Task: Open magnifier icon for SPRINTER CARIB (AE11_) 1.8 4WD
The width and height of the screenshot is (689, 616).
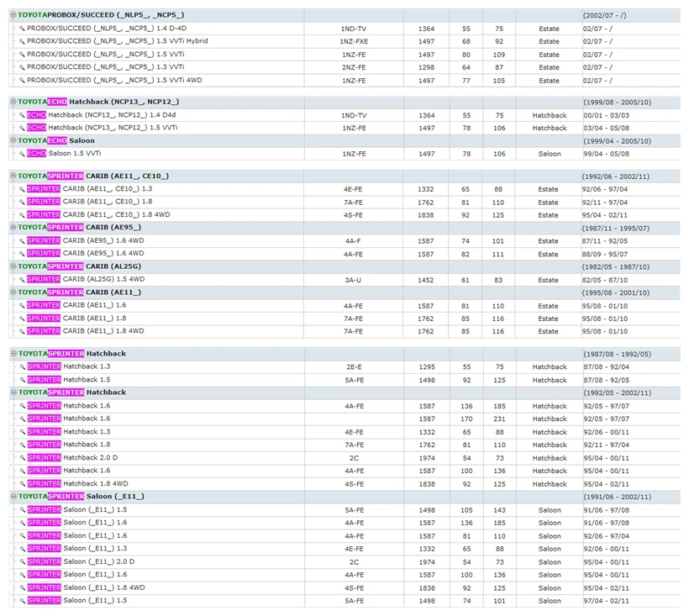Action: pos(22,331)
